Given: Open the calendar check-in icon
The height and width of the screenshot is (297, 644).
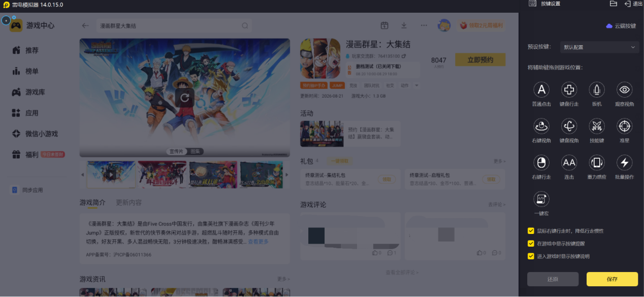Looking at the screenshot, I should pos(384,25).
